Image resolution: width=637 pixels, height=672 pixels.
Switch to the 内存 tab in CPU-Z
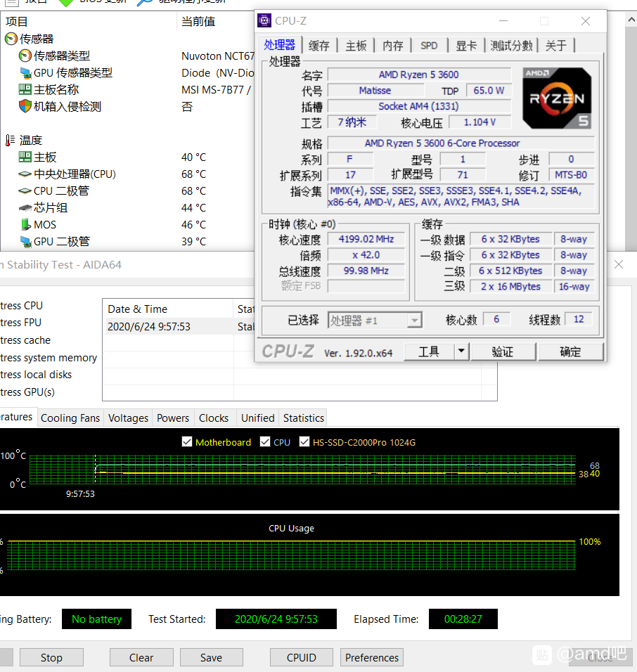(x=392, y=46)
